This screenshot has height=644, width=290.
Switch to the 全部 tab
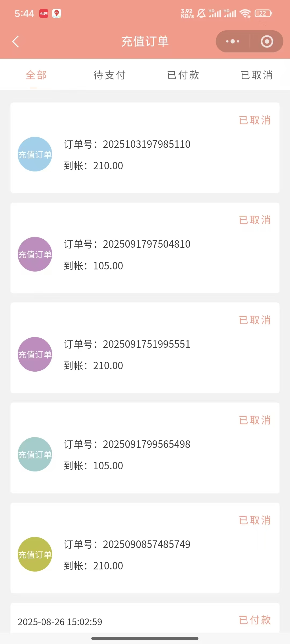pos(36,75)
